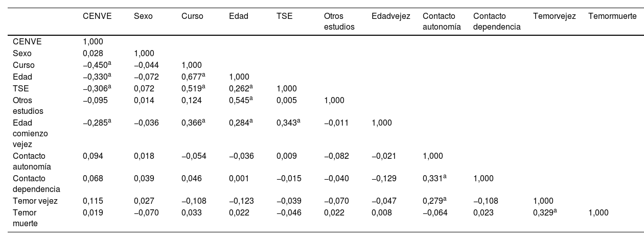Select the 0,329 cell in Temor muerte row
The height and width of the screenshot is (240, 644).
544,213
